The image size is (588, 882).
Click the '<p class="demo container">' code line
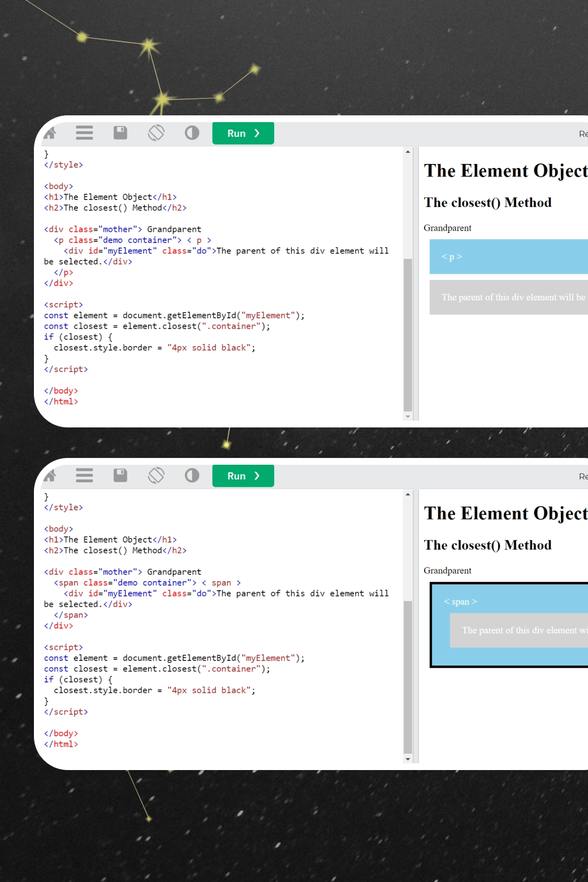pos(133,240)
